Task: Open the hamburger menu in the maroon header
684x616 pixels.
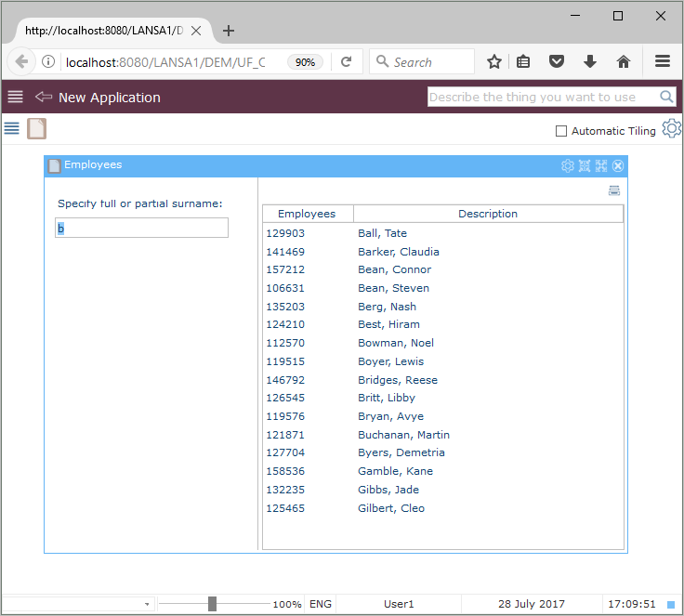Action: pyautogui.click(x=15, y=97)
